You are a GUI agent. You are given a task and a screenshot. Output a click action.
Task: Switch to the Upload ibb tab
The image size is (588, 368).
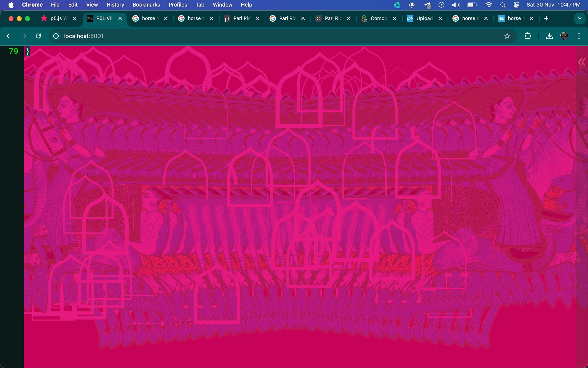[x=424, y=18]
